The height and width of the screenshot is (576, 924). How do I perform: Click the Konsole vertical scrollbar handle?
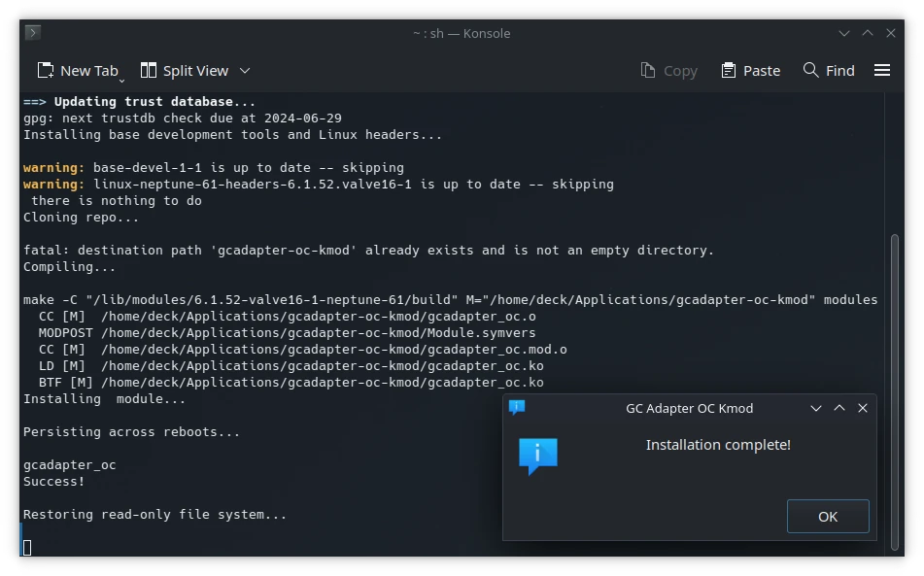(x=895, y=391)
